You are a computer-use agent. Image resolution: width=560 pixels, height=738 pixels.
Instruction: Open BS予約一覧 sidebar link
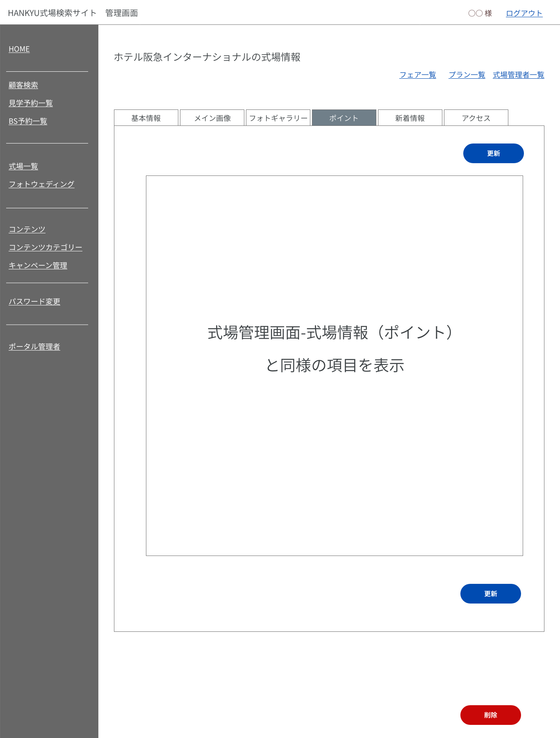(x=28, y=121)
